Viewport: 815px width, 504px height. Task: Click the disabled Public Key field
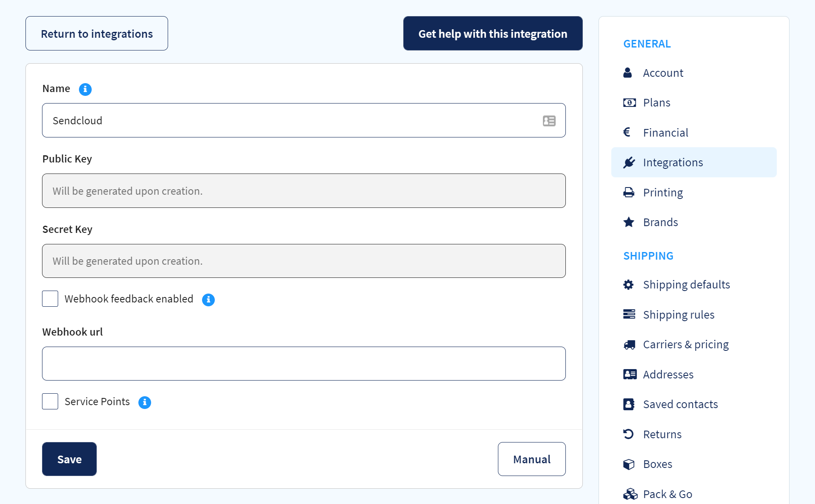point(304,190)
